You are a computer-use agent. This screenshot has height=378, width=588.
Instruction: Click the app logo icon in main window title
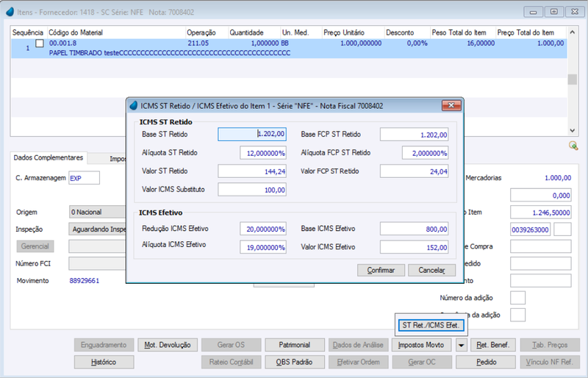[x=10, y=12]
